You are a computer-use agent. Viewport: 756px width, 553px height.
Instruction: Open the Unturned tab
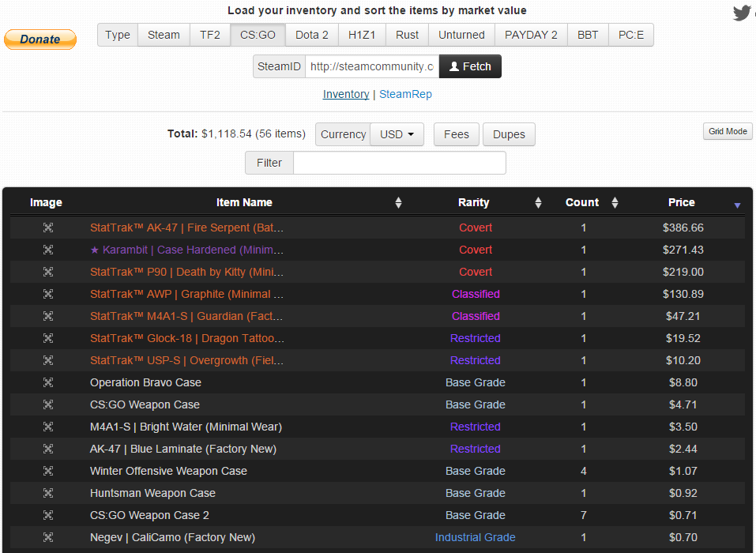tap(462, 35)
